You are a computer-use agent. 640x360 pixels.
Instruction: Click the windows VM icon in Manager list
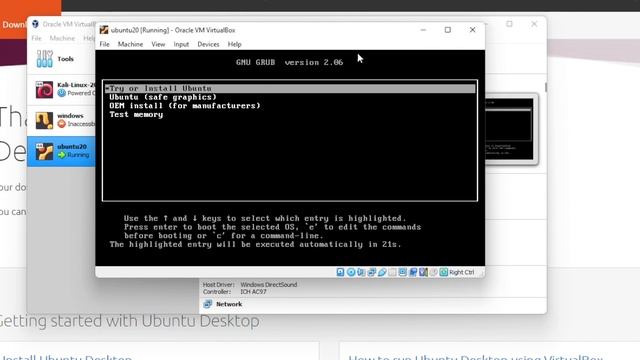click(x=44, y=120)
